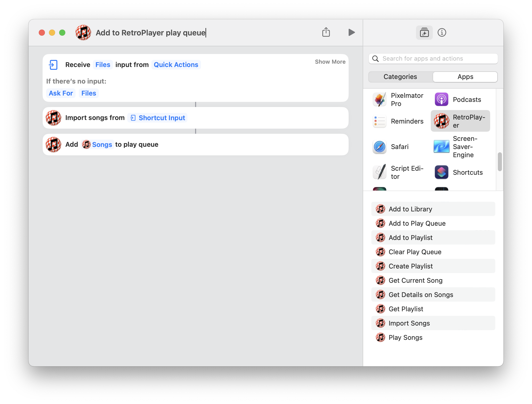Click the Safari app icon
This screenshot has width=532, height=404.
[379, 146]
